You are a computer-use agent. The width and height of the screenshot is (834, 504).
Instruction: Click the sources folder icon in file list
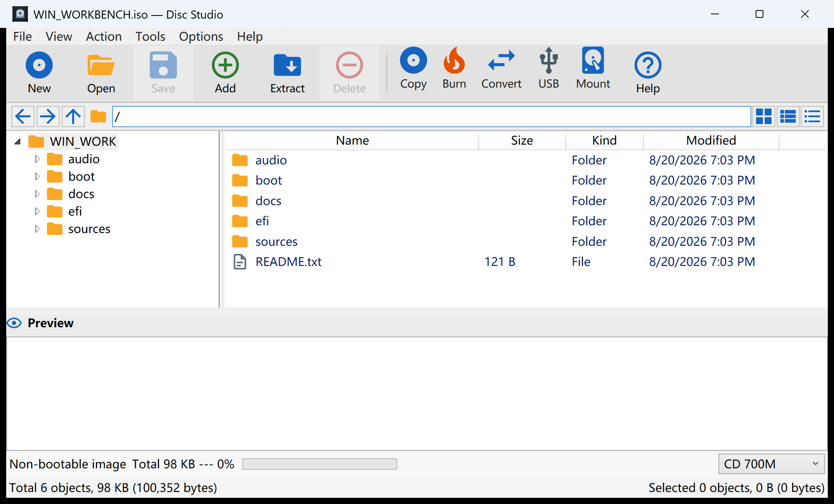pos(240,242)
